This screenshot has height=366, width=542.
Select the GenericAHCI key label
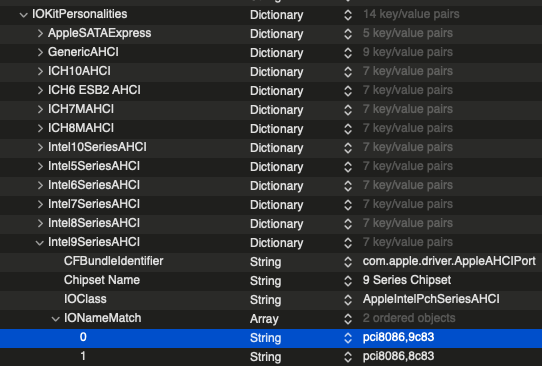coord(83,52)
